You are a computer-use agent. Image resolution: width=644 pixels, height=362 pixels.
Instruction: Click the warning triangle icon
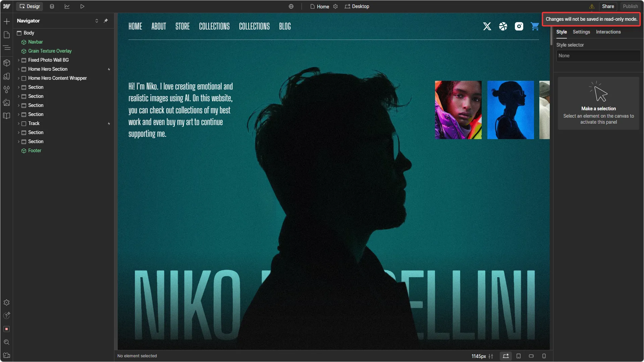pyautogui.click(x=592, y=6)
